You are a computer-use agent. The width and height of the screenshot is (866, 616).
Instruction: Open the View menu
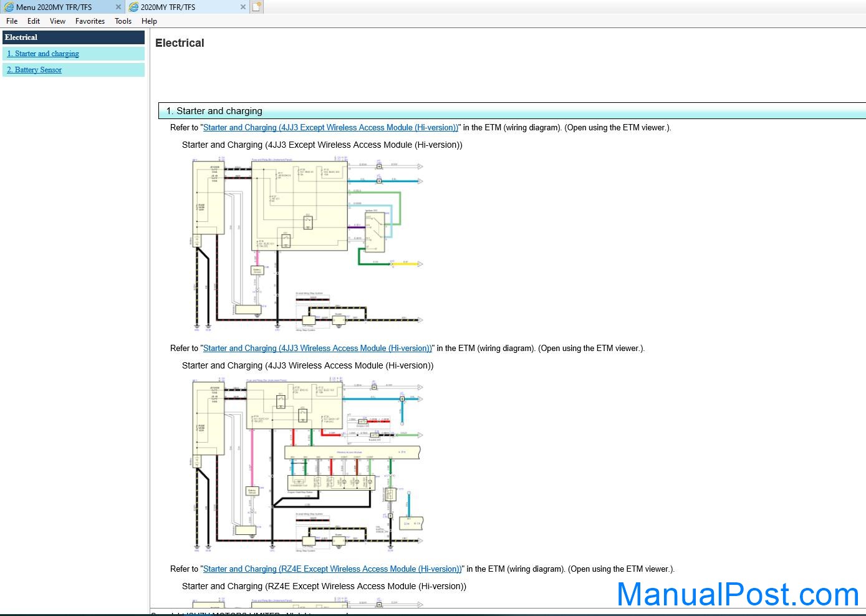57,21
